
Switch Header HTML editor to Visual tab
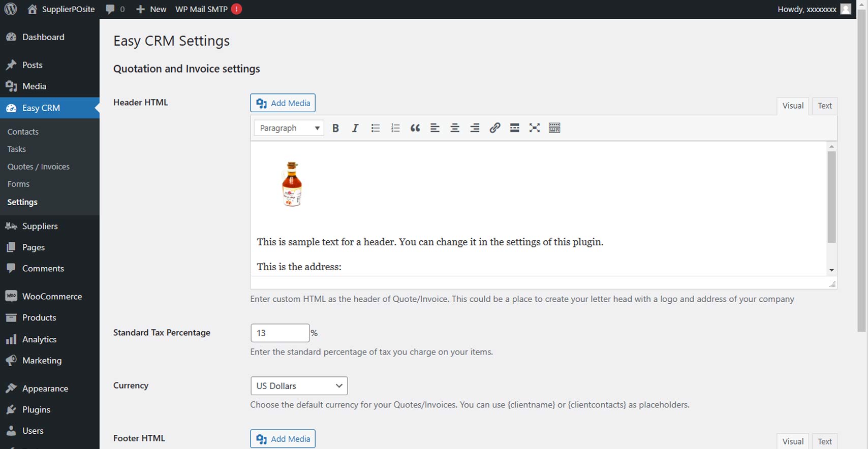[x=792, y=106]
